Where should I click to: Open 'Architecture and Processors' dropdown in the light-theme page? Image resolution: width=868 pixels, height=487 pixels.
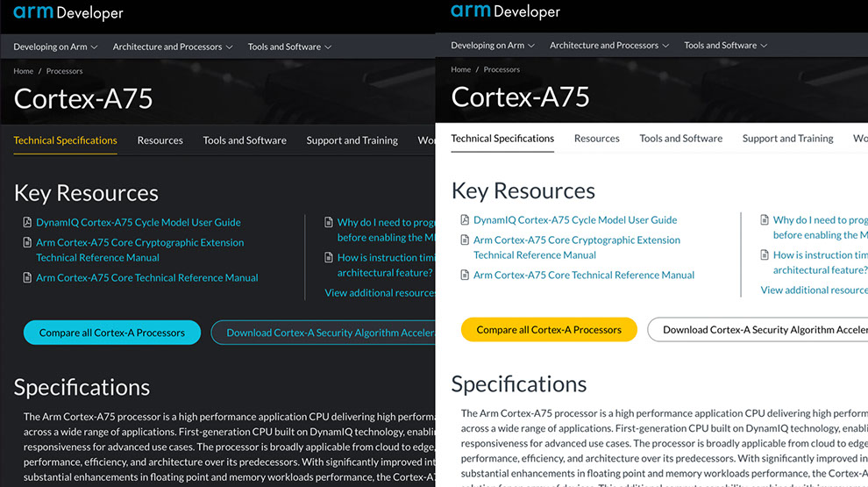pos(609,45)
